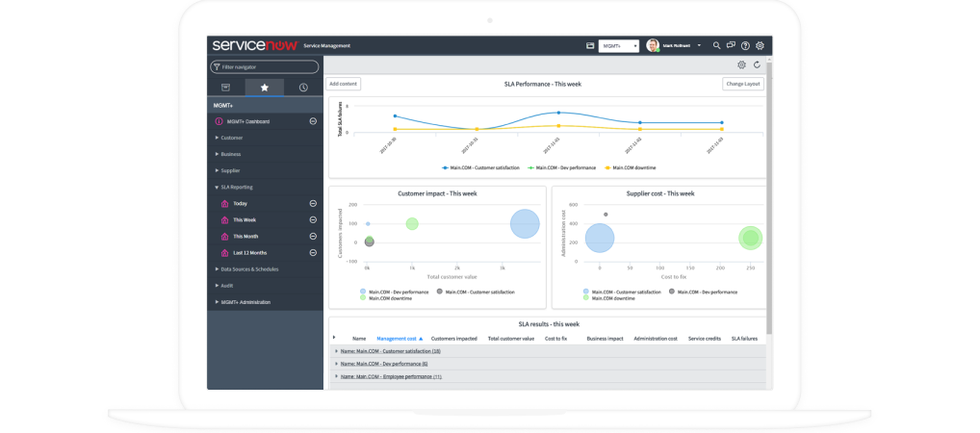Open MGMT+ Dashboard favorite
The image size is (980, 433).
(248, 121)
